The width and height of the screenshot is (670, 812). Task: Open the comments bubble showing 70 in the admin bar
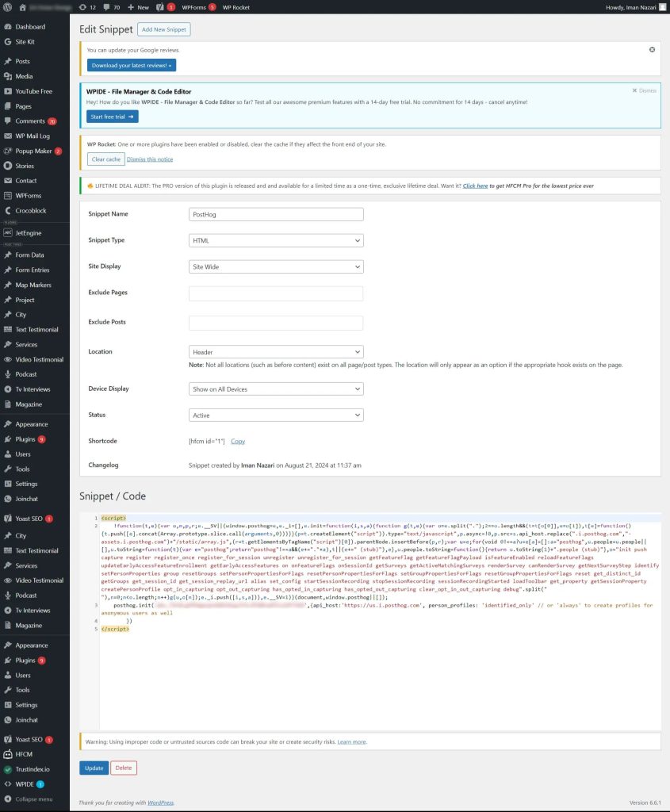[x=111, y=7]
